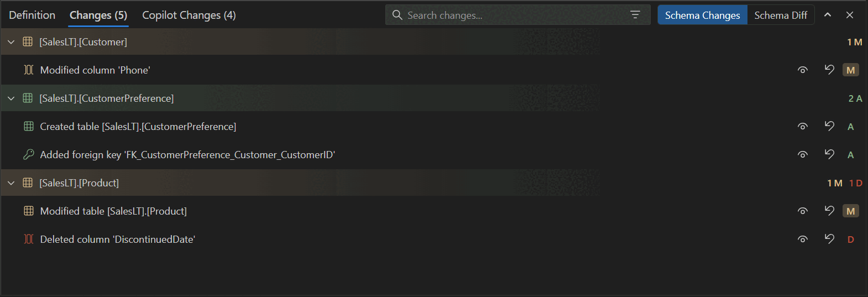
Task: Undo the created CustomerPreference table change
Action: 829,126
